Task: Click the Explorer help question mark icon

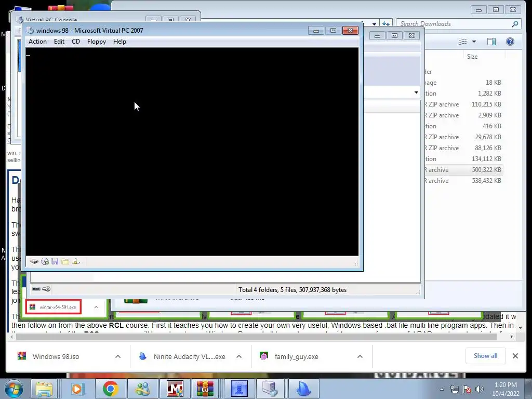Action: [510, 42]
